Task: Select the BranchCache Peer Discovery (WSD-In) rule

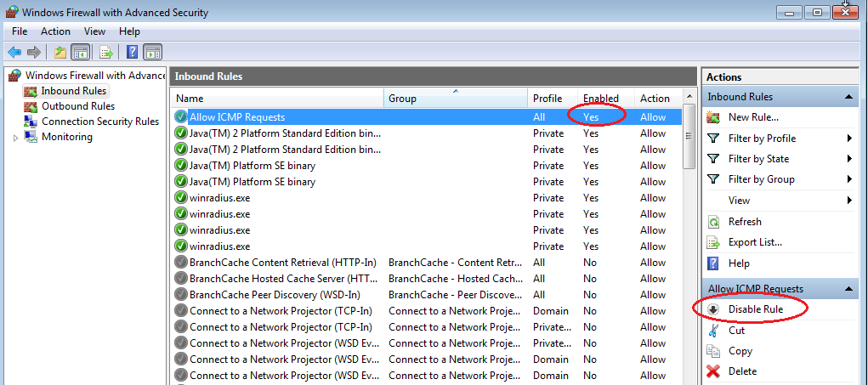Action: click(426, 295)
